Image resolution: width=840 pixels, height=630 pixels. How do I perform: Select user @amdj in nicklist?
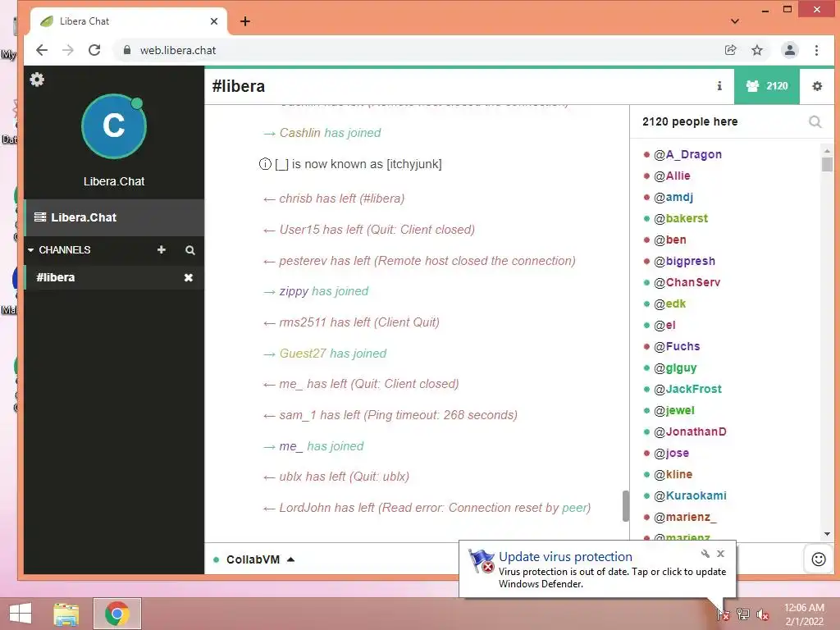(x=673, y=197)
